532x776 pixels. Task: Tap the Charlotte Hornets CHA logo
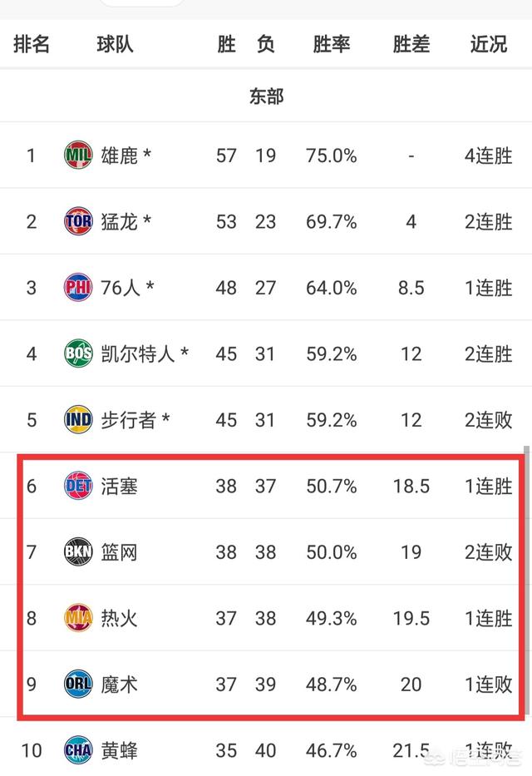78,750
